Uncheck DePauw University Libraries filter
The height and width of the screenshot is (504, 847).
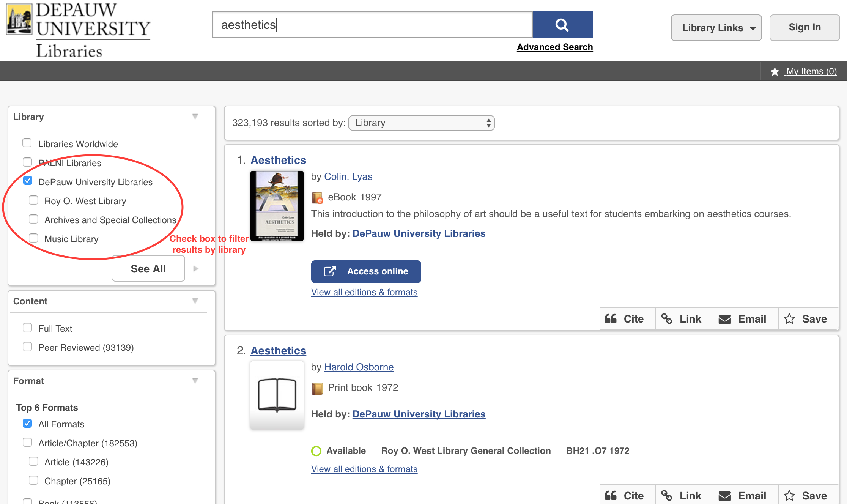pos(27,181)
